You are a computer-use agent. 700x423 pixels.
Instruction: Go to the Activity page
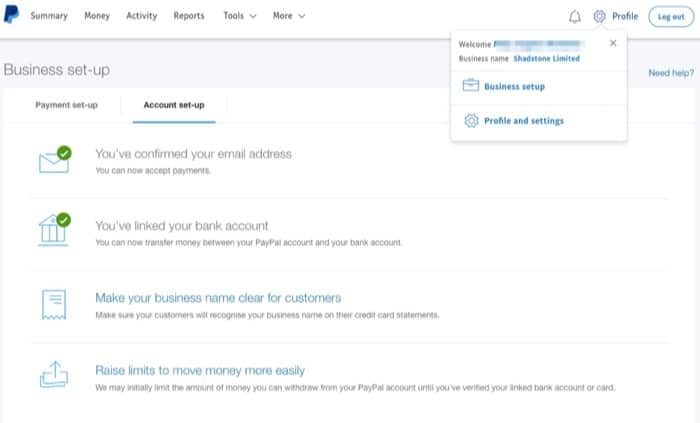point(141,16)
